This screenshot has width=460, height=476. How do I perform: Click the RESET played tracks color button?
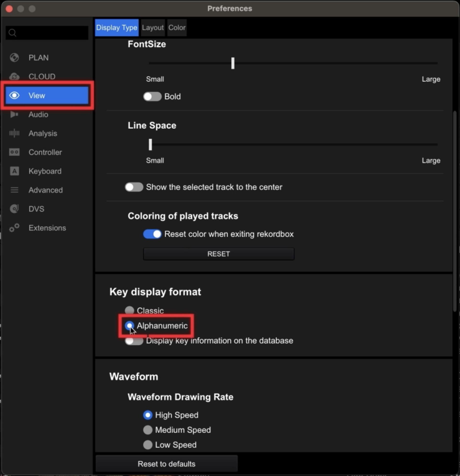pyautogui.click(x=219, y=254)
